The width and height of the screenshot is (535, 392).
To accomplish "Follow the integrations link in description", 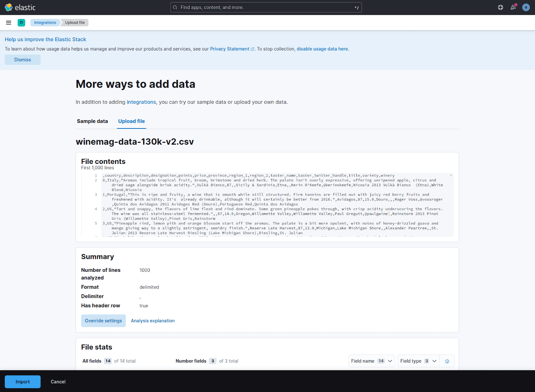I will tap(141, 102).
